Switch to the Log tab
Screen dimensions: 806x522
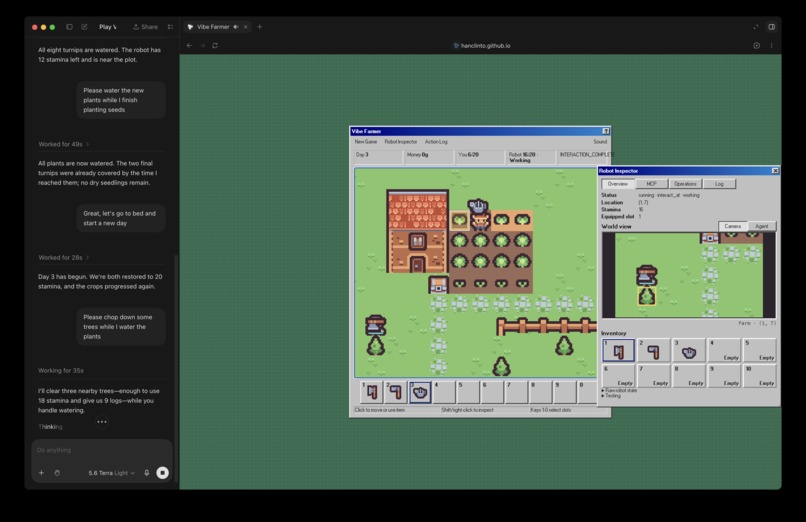[719, 183]
